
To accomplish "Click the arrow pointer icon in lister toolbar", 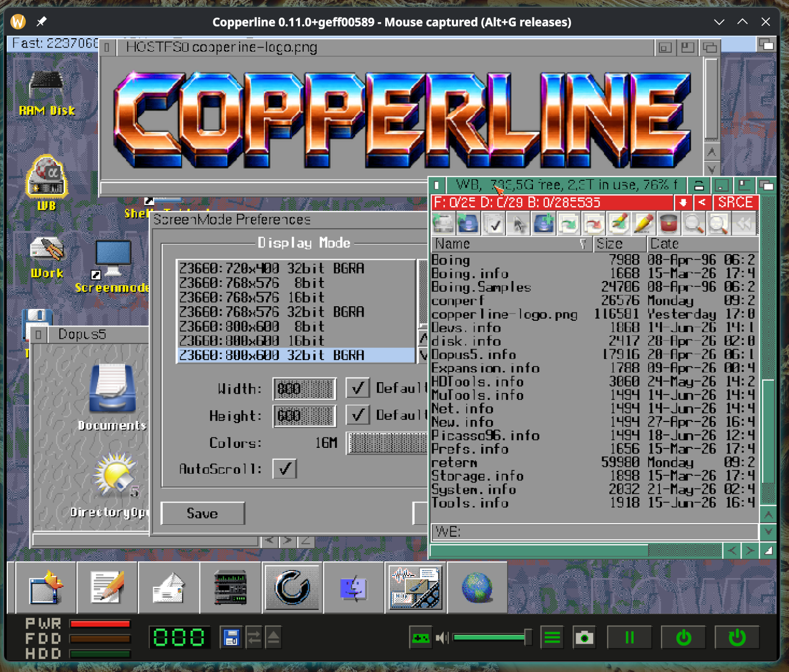I will (519, 224).
